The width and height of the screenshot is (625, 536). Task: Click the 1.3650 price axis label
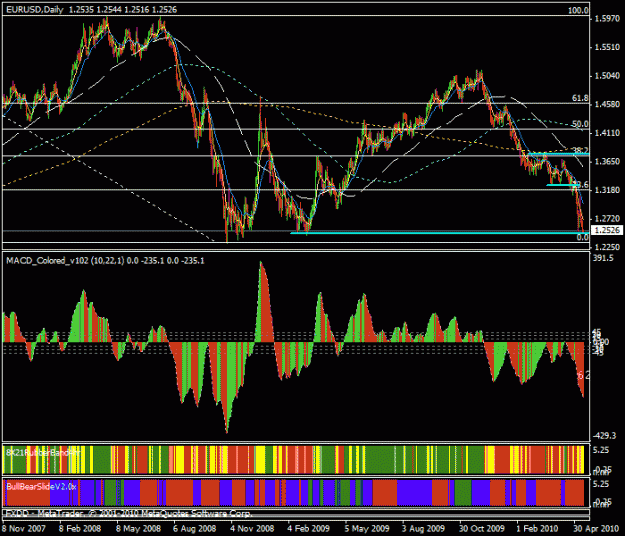[607, 161]
